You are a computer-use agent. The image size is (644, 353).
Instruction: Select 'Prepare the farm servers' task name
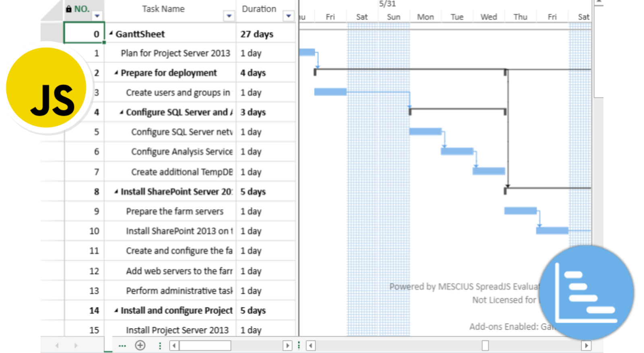175,212
